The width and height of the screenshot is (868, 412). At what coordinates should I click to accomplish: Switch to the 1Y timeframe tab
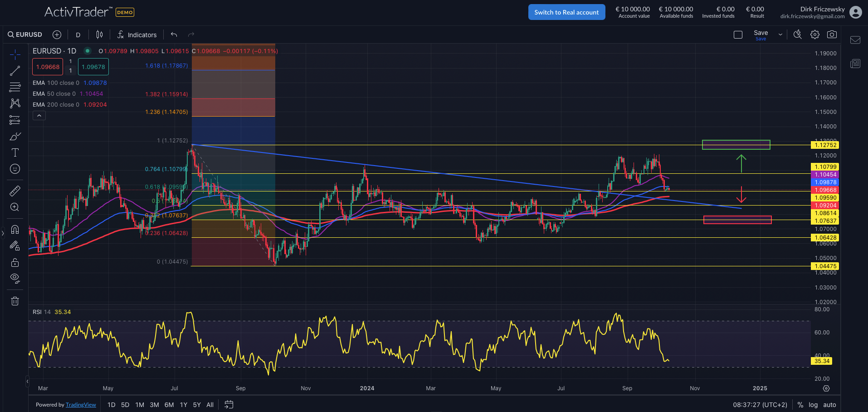click(183, 404)
